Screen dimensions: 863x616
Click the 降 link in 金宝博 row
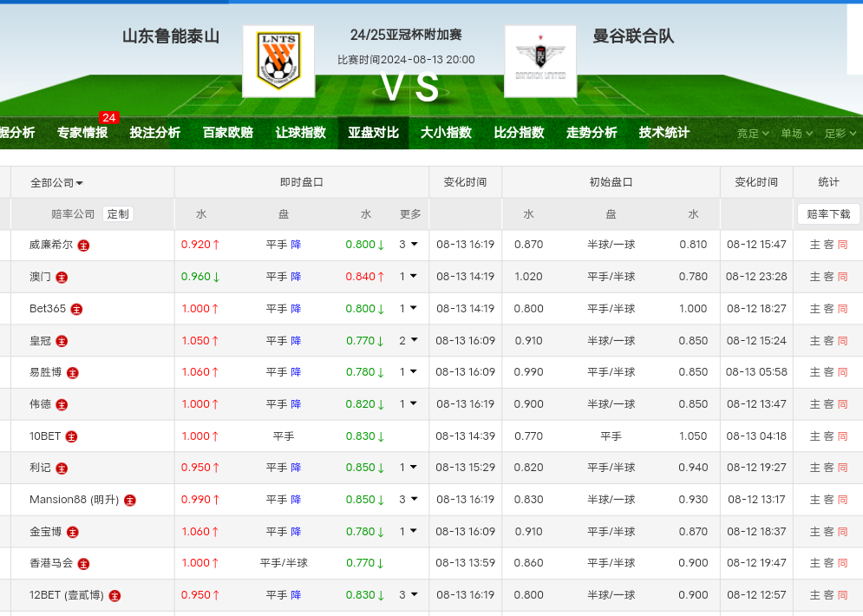coord(296,531)
